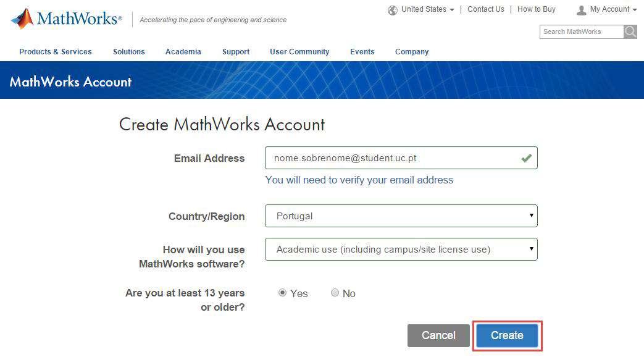Select No for age 13 or older
Screen dimensions: 644x357
click(335, 293)
